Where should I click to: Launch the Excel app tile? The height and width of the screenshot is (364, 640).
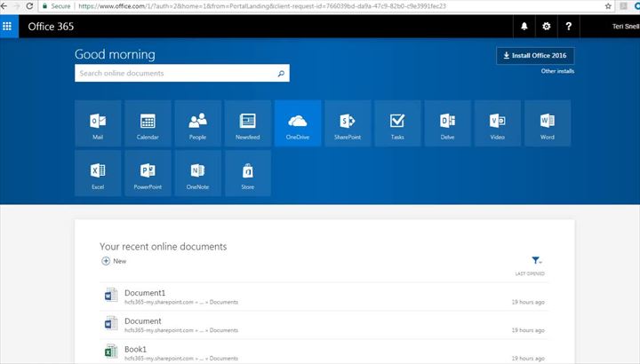(98, 173)
